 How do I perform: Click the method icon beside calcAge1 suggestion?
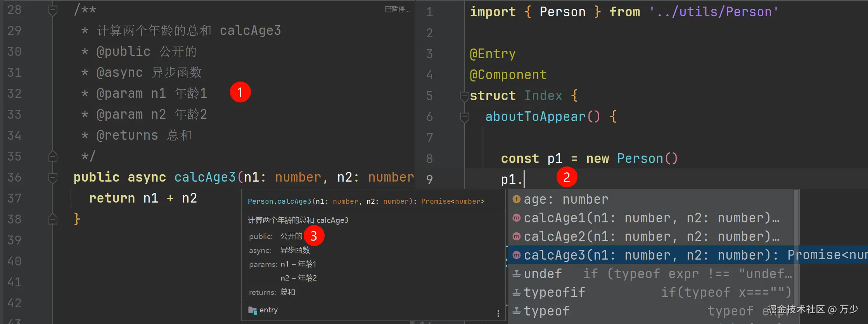click(516, 218)
